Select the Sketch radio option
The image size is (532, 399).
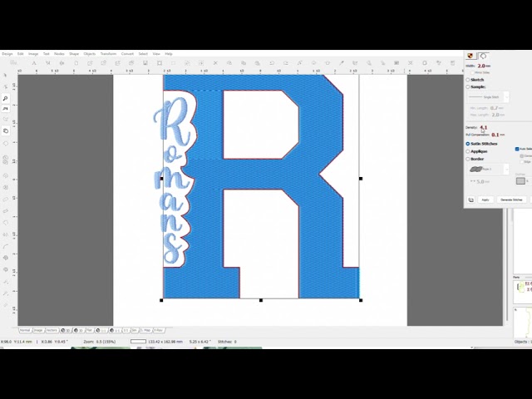(468, 80)
